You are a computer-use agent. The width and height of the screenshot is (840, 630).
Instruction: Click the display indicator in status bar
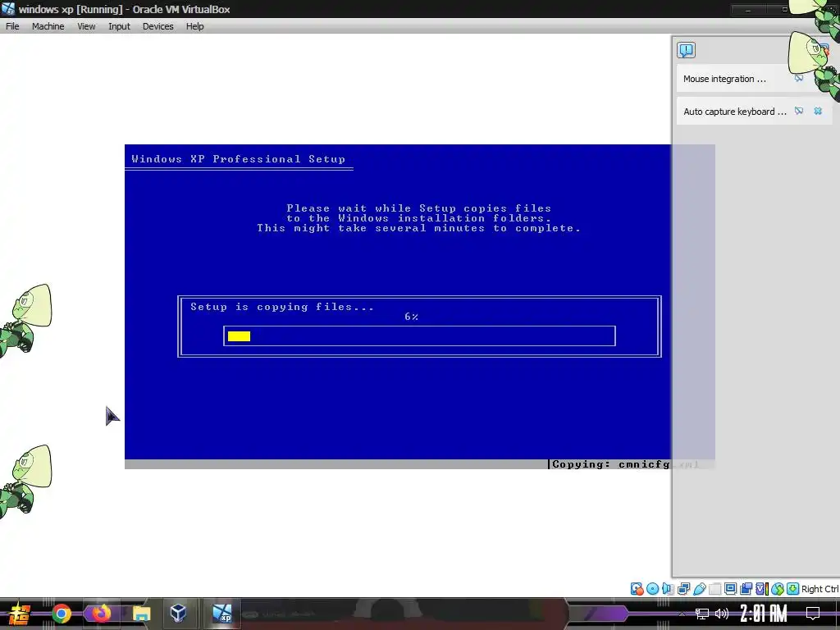coord(730,589)
